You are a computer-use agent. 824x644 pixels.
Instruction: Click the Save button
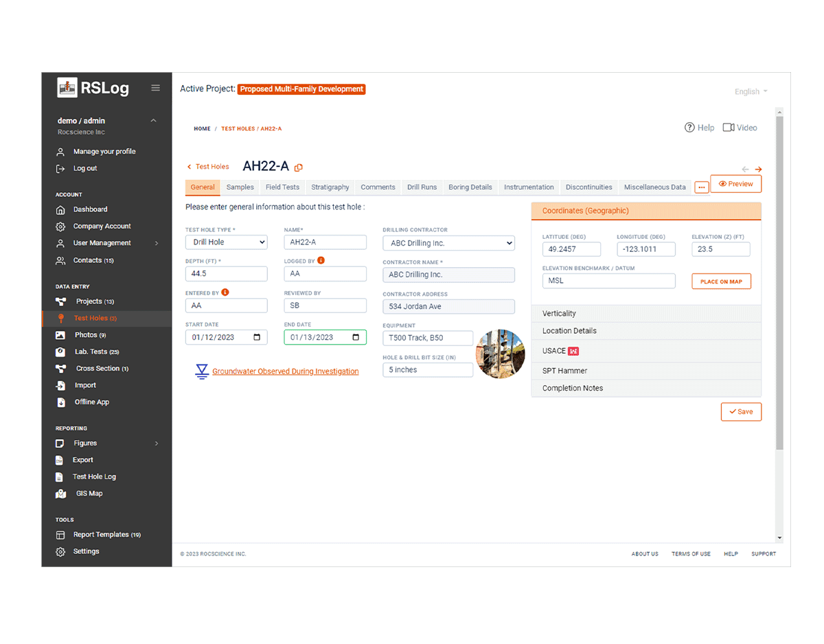pyautogui.click(x=740, y=412)
